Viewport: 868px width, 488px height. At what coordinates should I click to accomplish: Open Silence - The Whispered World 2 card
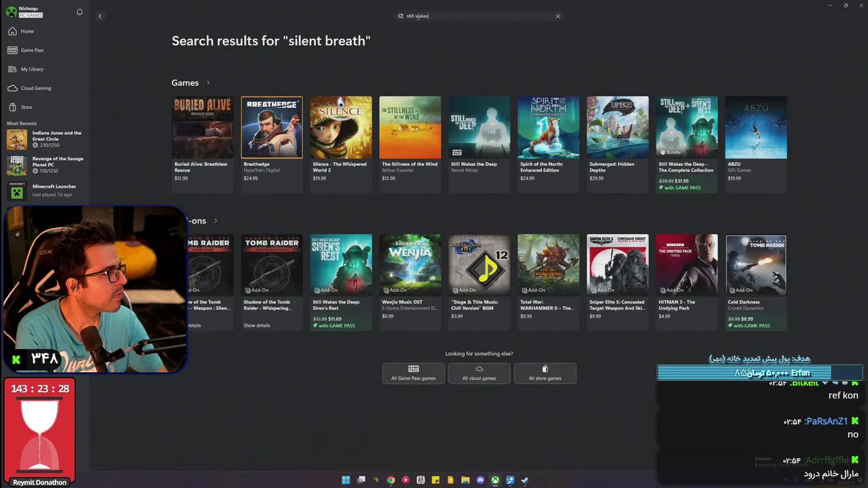[341, 144]
